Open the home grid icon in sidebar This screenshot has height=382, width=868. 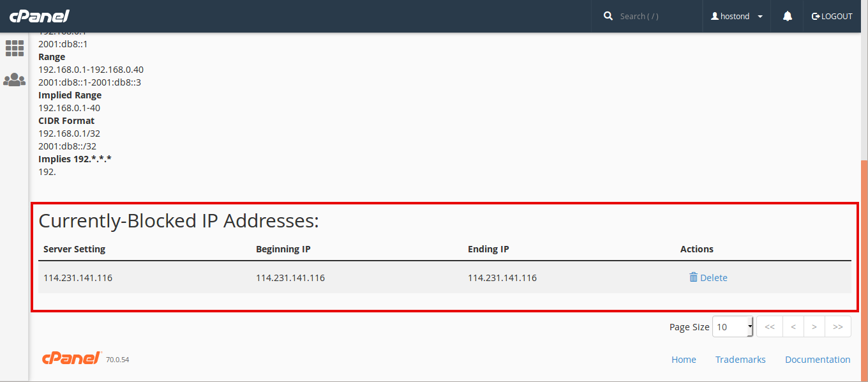(15, 49)
